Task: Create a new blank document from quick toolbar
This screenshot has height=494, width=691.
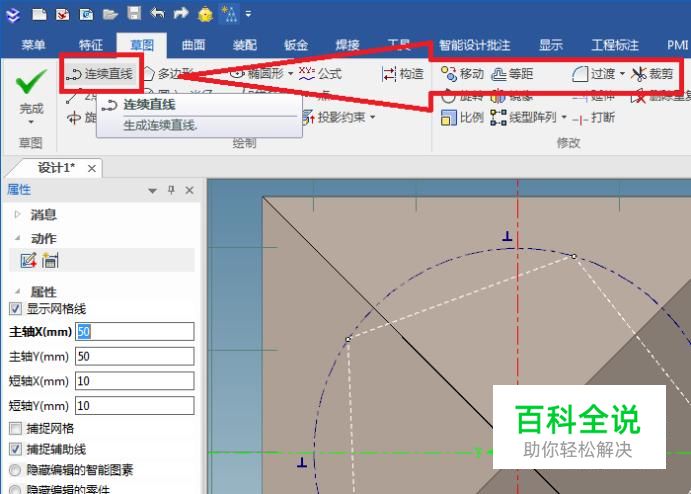Action: pos(39,14)
